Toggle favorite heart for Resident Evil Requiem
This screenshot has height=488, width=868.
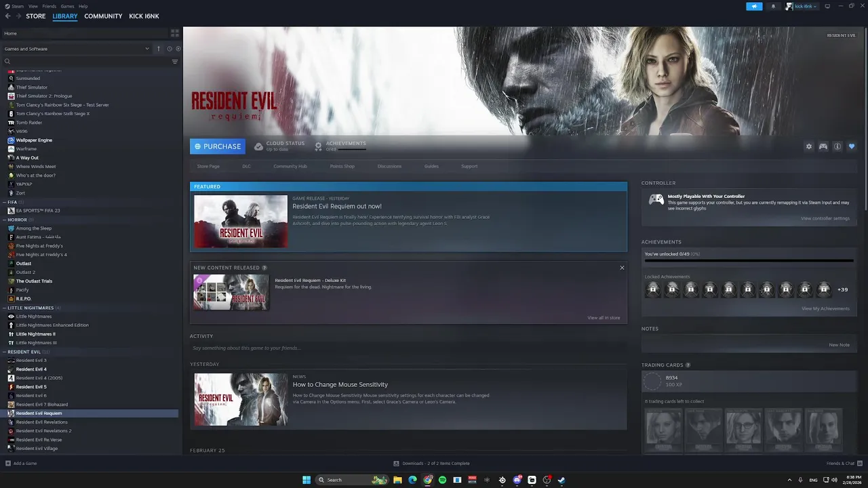tap(852, 146)
